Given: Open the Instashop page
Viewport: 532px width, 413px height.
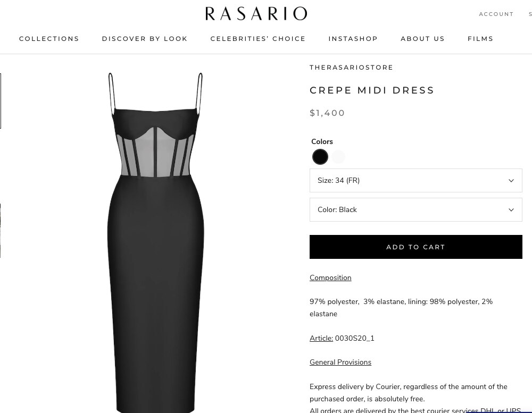Looking at the screenshot, I should point(353,39).
